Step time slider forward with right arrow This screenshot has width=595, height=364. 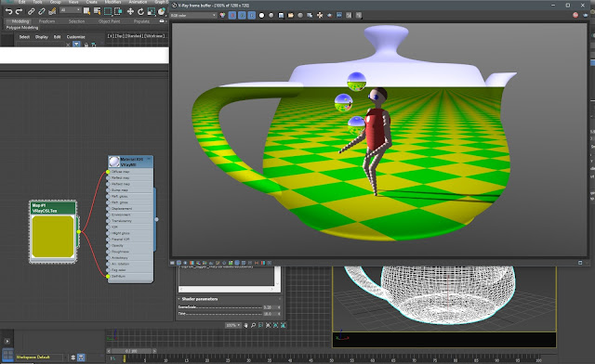(x=154, y=351)
